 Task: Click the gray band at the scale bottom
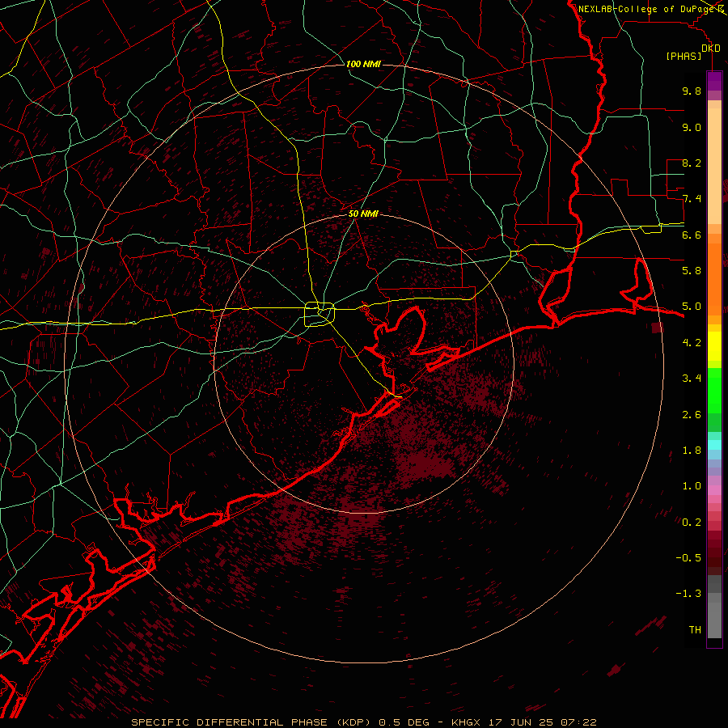[714, 620]
